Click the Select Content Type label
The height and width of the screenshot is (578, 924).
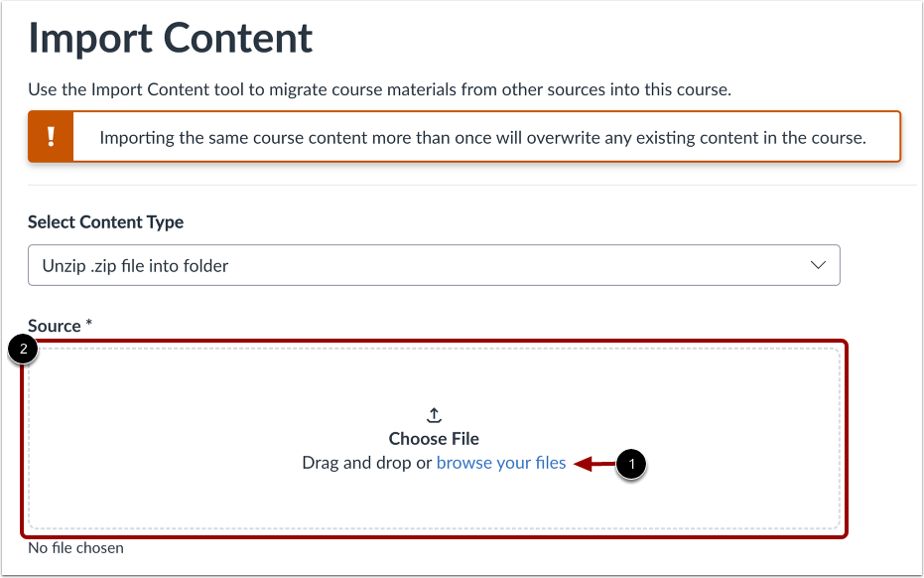tap(104, 221)
